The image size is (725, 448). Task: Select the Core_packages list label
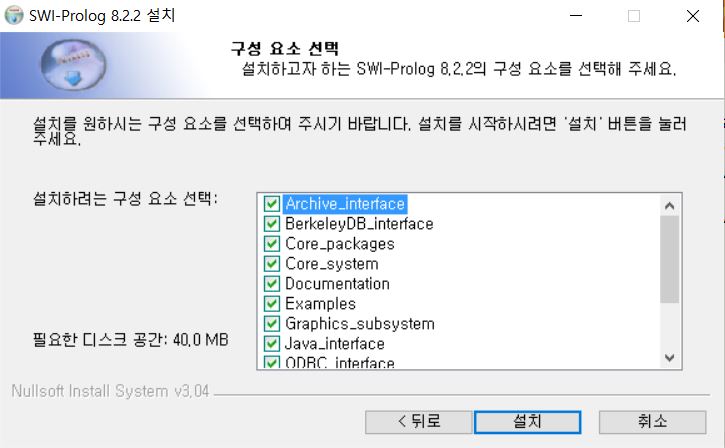coord(340,244)
